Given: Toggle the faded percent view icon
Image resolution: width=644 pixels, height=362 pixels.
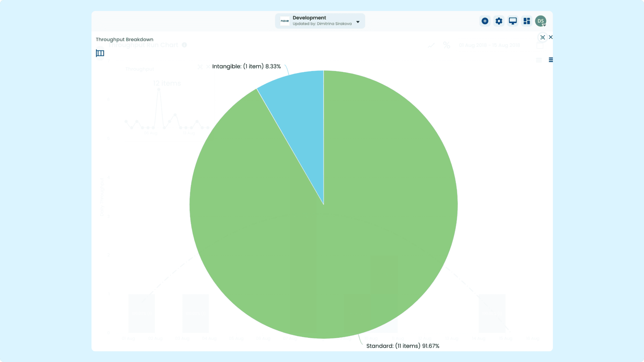Looking at the screenshot, I should (447, 45).
